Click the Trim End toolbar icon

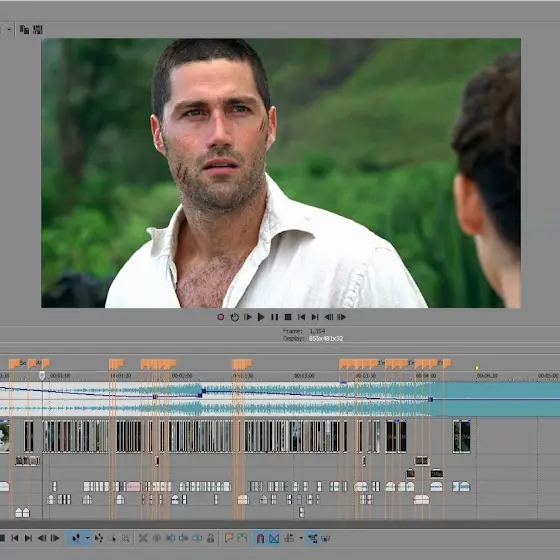pos(184,538)
